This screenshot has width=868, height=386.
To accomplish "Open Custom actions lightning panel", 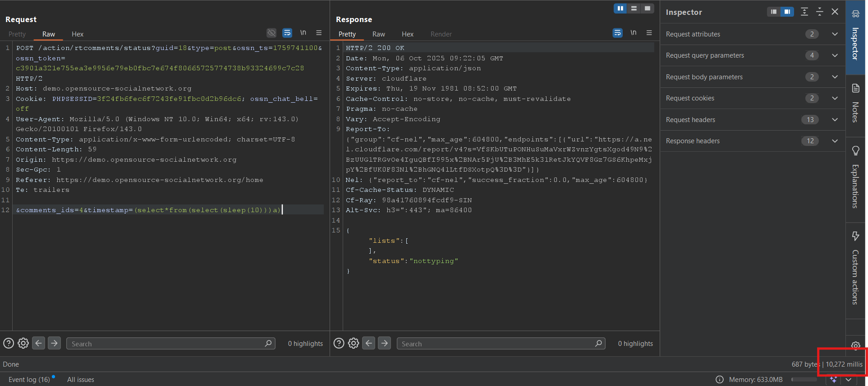I will [855, 268].
